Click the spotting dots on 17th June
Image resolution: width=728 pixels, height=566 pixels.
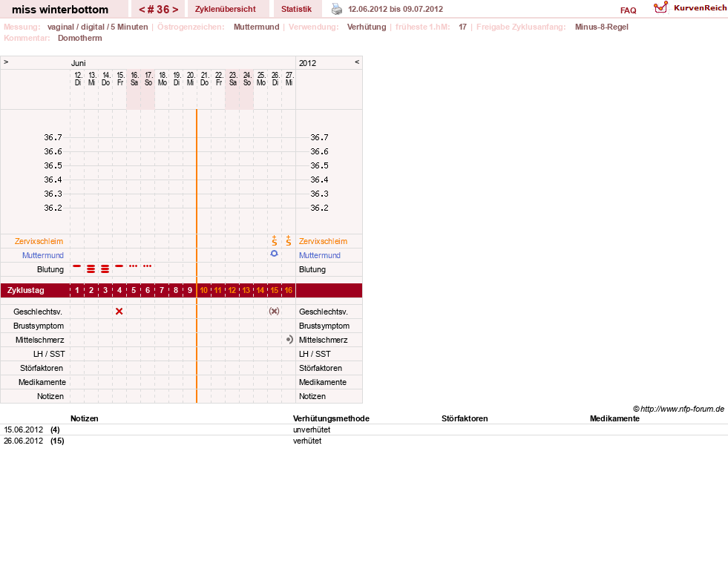tap(148, 266)
